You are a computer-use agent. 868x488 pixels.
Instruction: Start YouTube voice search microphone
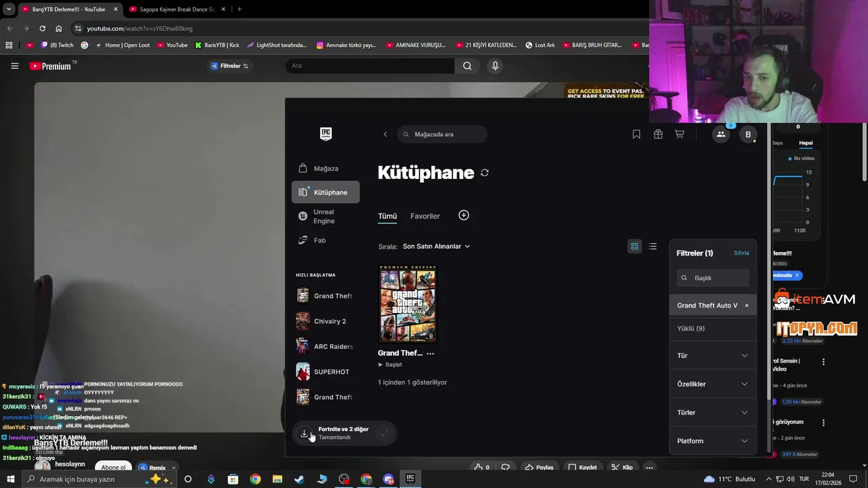(x=495, y=66)
